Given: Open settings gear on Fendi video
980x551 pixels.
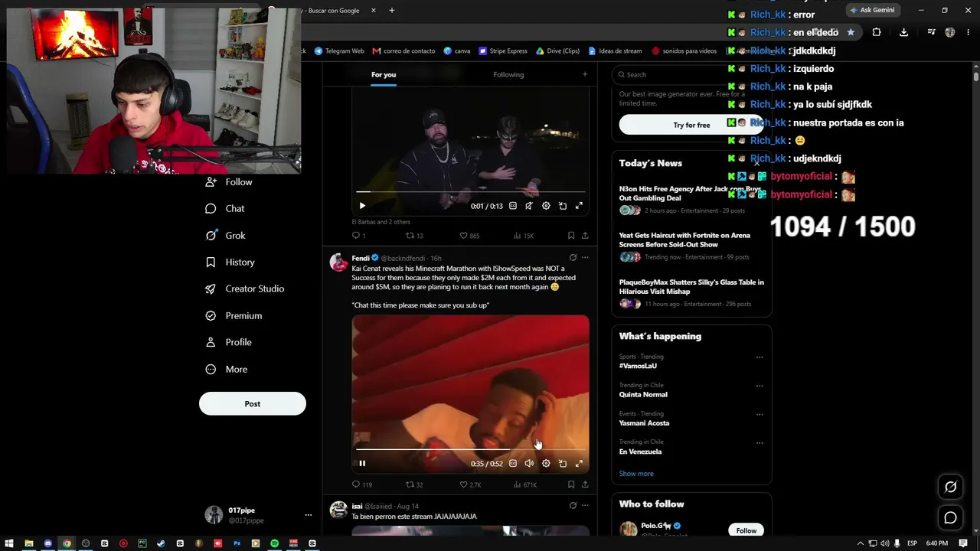Looking at the screenshot, I should point(546,464).
